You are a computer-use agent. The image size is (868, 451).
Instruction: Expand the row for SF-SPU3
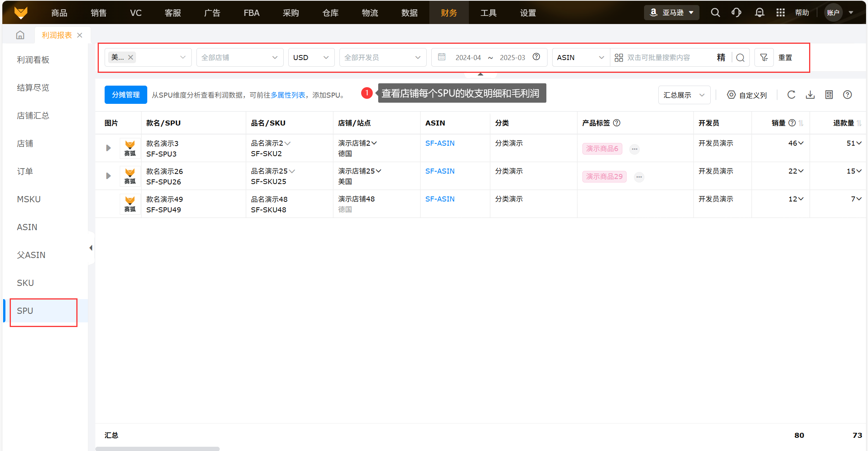pos(108,148)
